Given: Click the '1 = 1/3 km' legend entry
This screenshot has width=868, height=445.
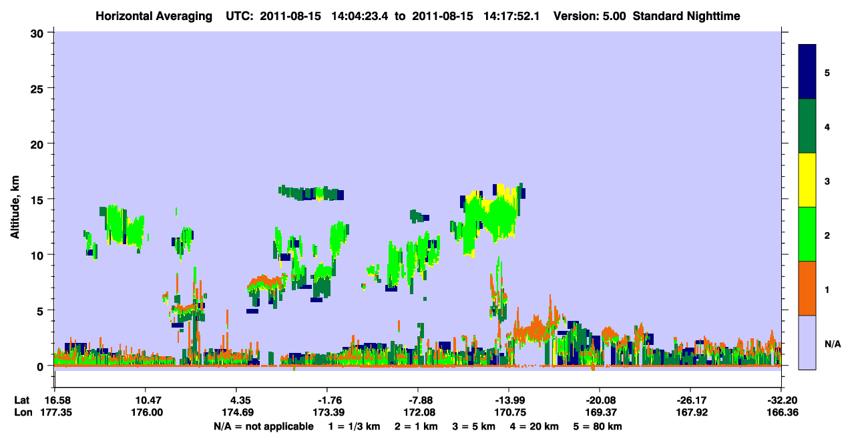Looking at the screenshot, I should click(x=355, y=426).
